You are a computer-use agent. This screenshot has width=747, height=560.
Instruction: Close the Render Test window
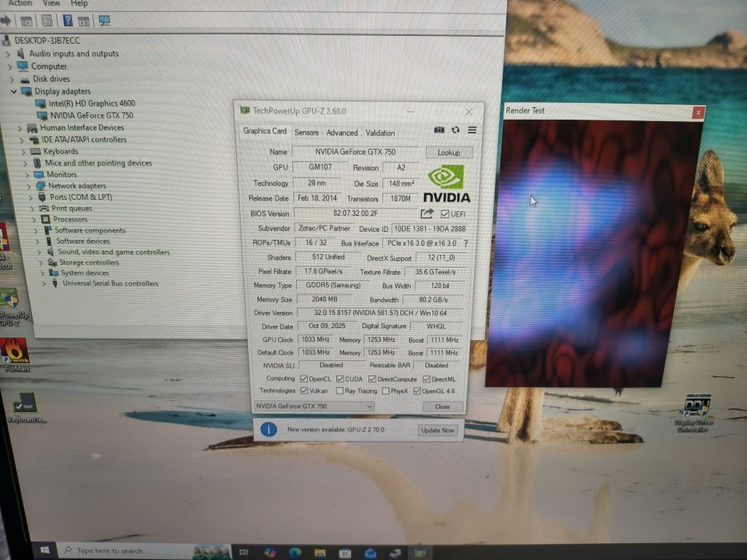(698, 112)
